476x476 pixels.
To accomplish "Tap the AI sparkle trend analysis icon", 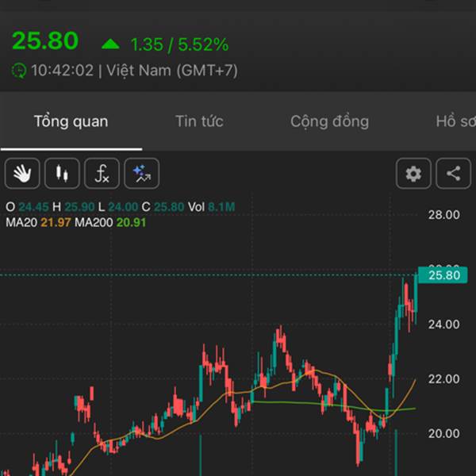I will click(141, 173).
